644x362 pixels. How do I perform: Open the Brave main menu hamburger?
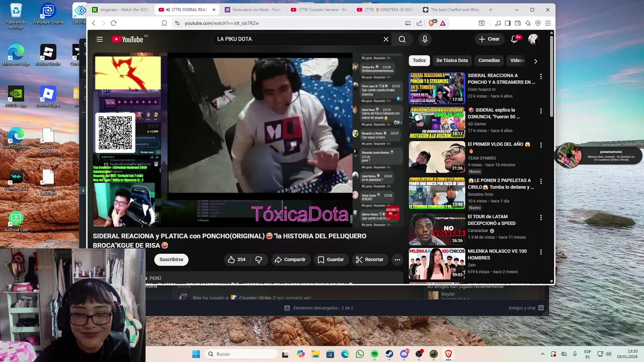(548, 23)
